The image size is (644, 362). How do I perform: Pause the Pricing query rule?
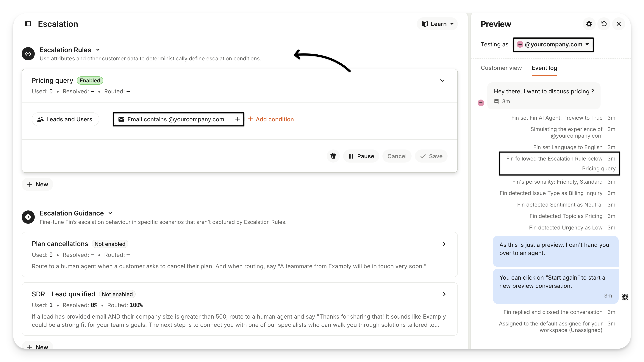pos(361,156)
